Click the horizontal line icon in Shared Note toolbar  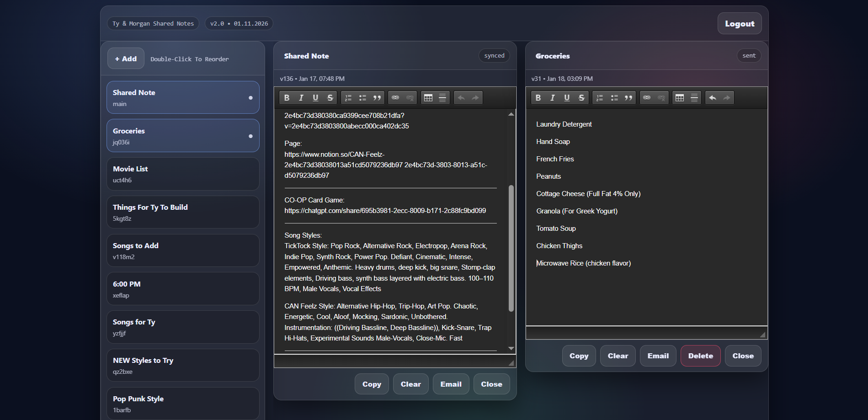coord(442,97)
